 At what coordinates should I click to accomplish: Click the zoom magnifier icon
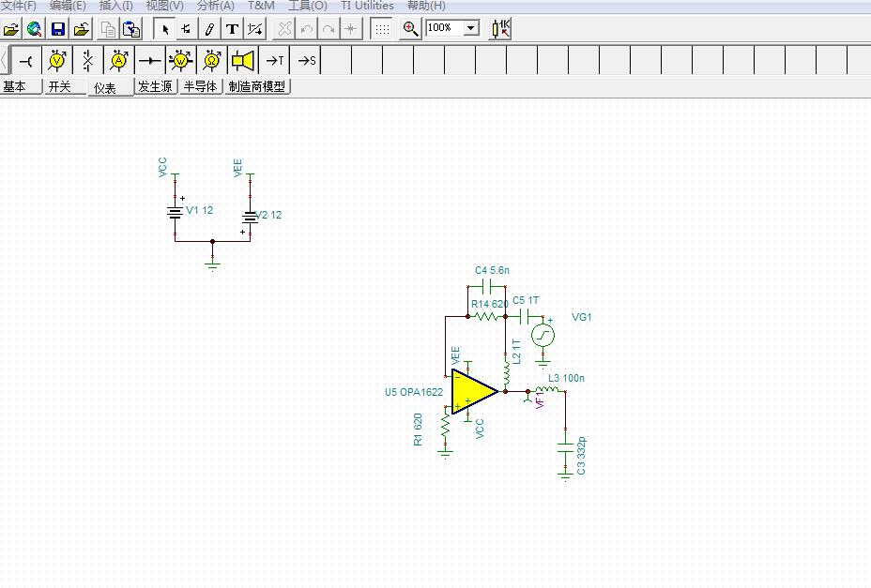click(410, 29)
